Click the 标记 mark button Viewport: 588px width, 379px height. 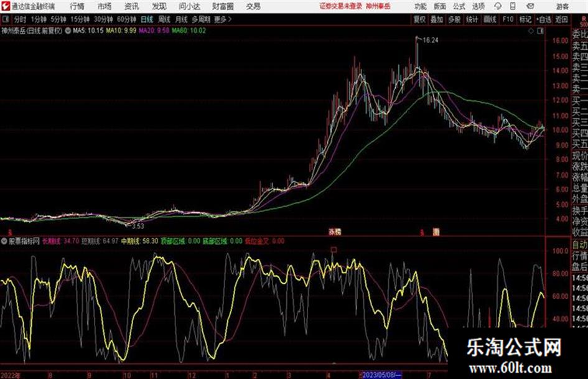tap(525, 19)
